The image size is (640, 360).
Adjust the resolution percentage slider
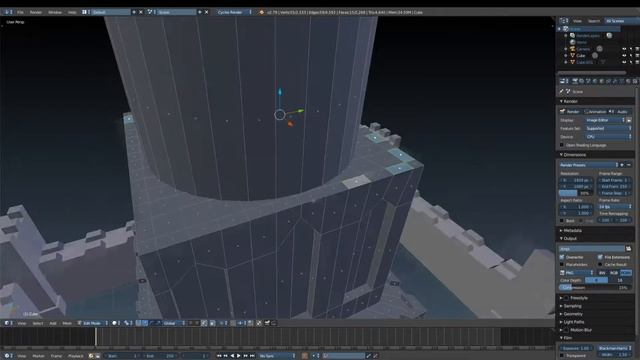point(576,193)
